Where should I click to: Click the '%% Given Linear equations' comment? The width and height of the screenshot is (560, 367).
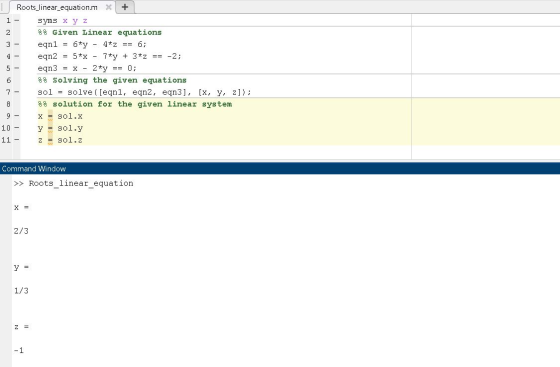click(100, 32)
